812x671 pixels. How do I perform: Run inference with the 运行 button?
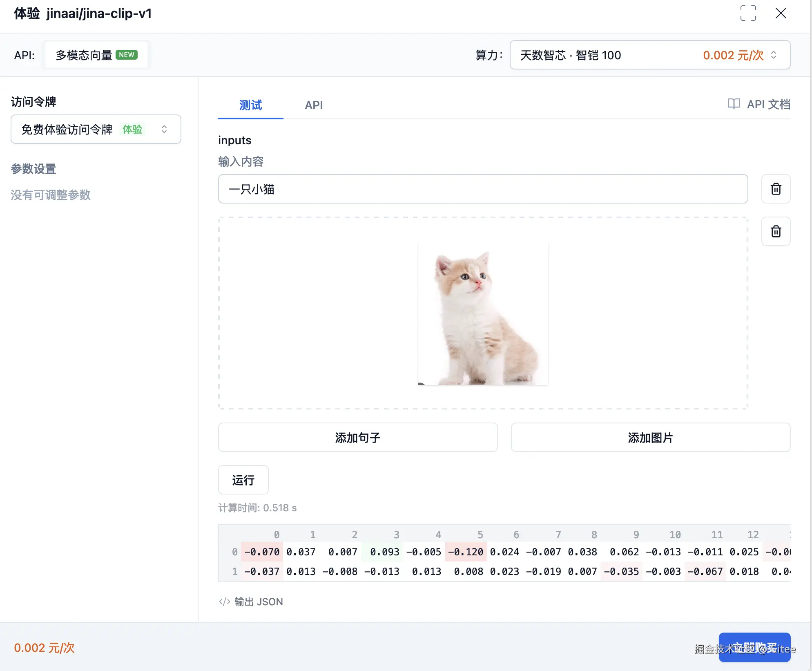click(x=243, y=480)
